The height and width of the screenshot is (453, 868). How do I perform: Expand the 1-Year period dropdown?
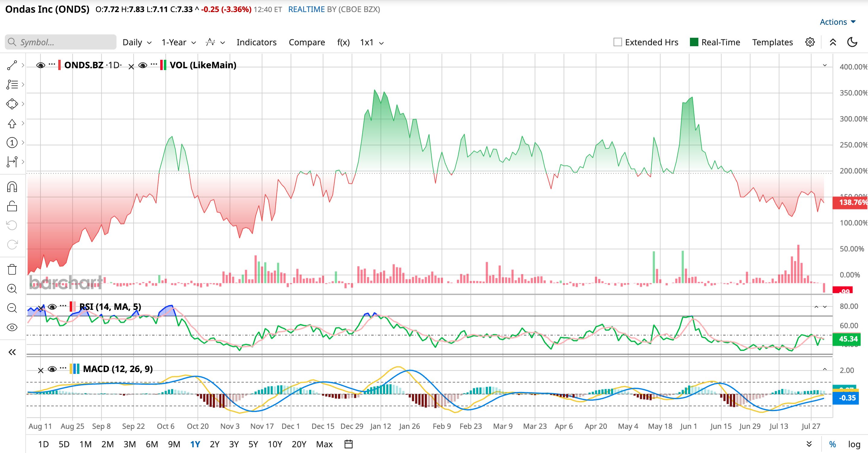(x=179, y=42)
